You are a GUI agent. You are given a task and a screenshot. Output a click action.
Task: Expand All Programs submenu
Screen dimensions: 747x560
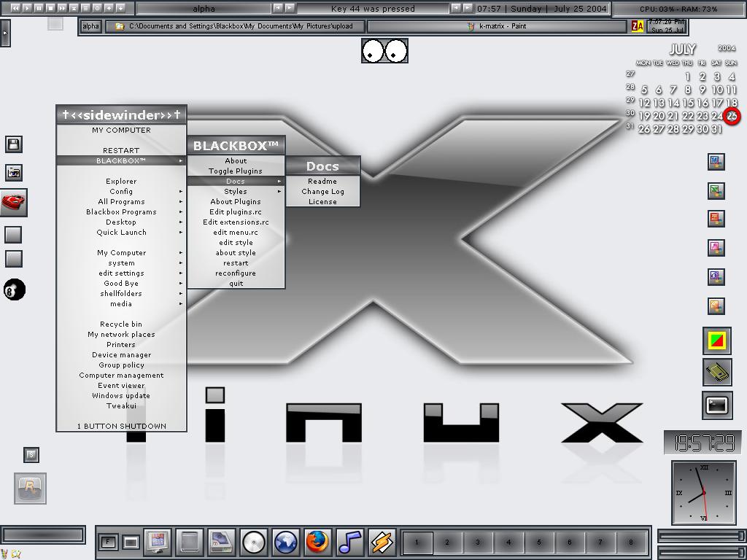tap(121, 201)
